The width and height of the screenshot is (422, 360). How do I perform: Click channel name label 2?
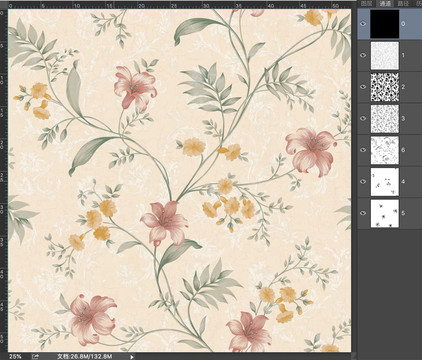(403, 87)
